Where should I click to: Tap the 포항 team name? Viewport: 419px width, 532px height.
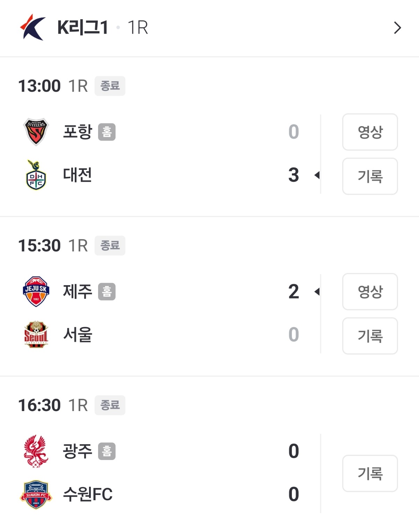[78, 132]
